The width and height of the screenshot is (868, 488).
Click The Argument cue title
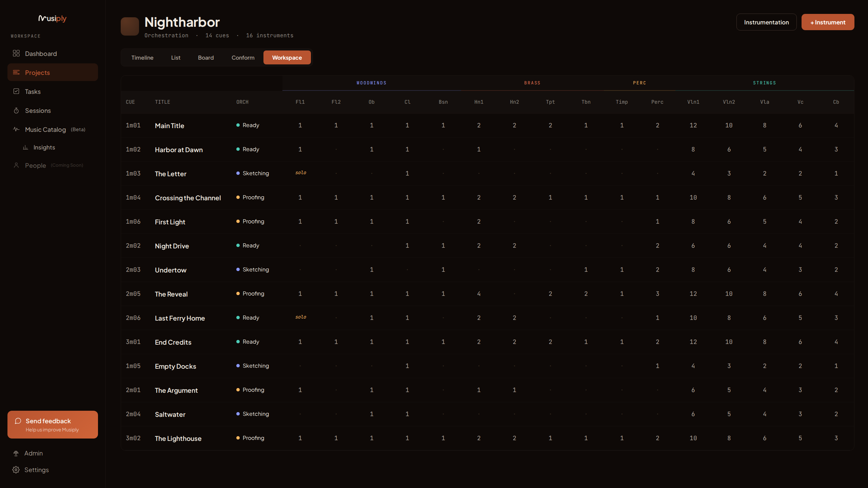[176, 390]
